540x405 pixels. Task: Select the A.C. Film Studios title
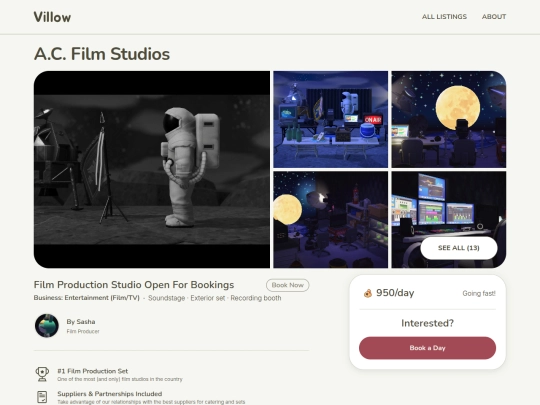pos(102,54)
